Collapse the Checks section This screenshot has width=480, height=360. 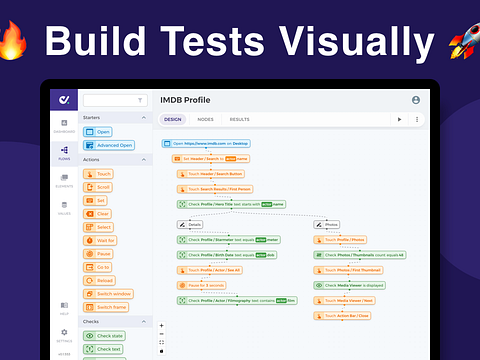coord(144,322)
